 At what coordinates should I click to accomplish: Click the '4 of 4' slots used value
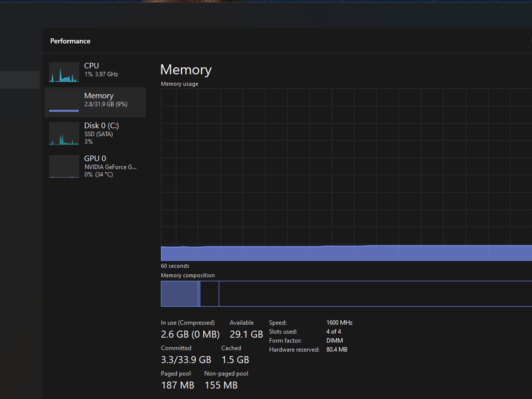[334, 331]
